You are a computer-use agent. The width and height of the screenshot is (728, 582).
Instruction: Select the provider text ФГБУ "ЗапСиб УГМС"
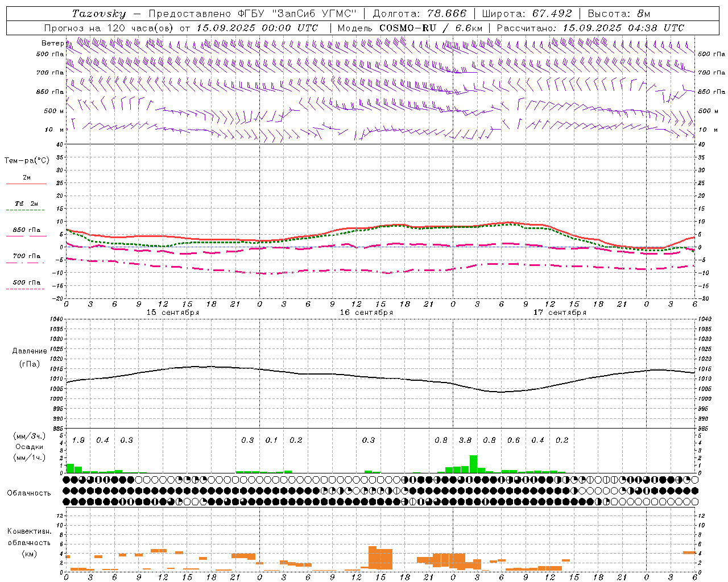(x=297, y=14)
